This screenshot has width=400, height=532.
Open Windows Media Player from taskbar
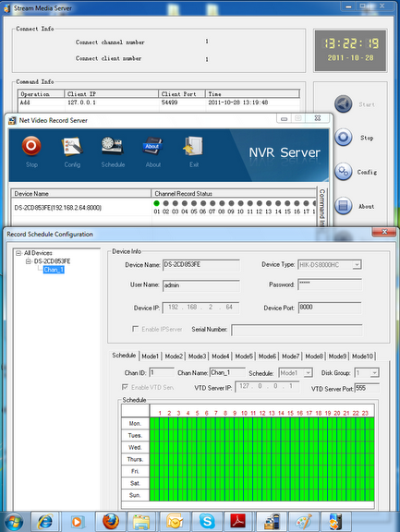tap(77, 522)
